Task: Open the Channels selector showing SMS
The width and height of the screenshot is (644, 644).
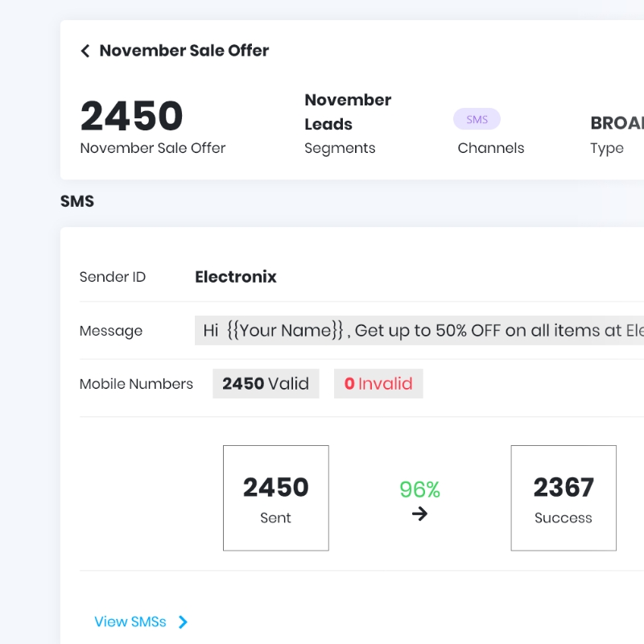Action: pyautogui.click(x=491, y=148)
